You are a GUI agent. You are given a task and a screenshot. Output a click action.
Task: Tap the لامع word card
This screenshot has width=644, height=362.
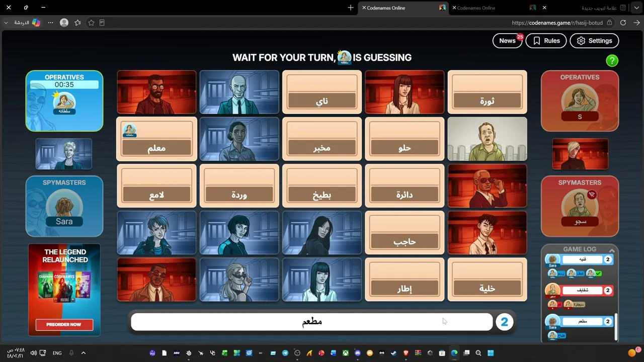[156, 186]
